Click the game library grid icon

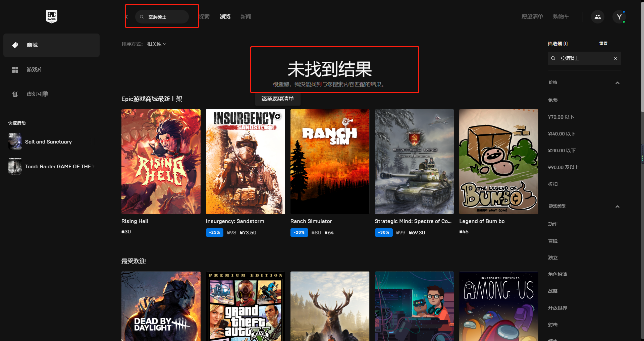[15, 70]
